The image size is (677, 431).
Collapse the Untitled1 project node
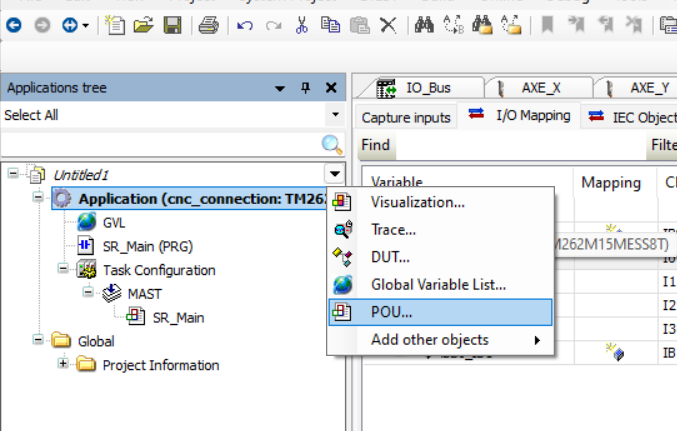pos(13,173)
